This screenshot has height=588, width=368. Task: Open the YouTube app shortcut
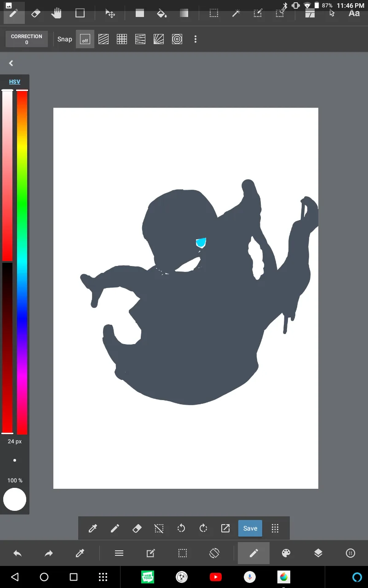(x=216, y=577)
